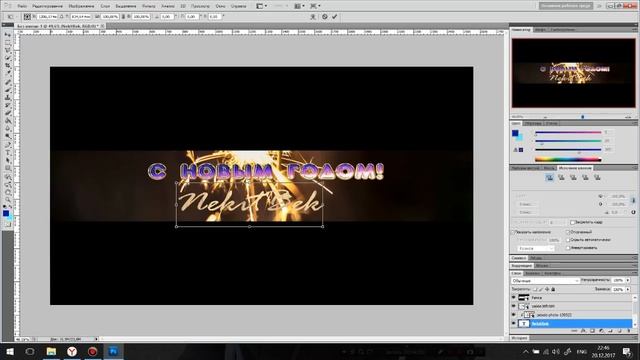This screenshot has height=360, width=640.
Task: Switch to the Образцы swatches tab
Action: coord(533,123)
